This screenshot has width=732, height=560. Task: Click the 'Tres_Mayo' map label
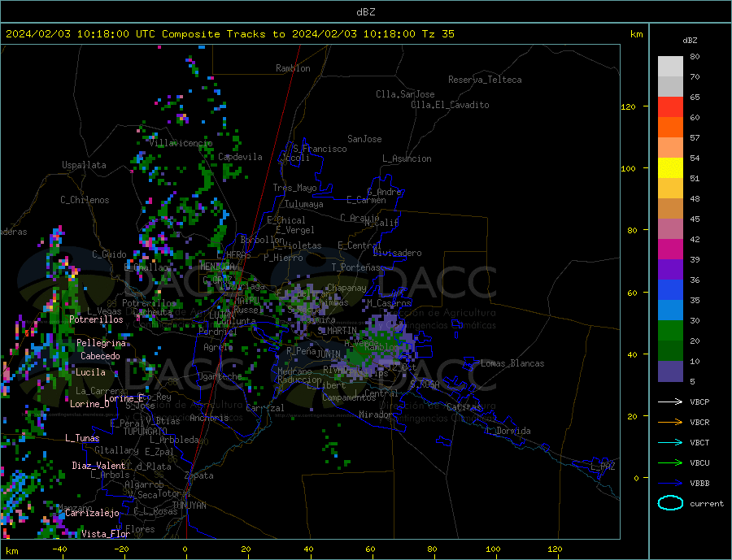[294, 188]
